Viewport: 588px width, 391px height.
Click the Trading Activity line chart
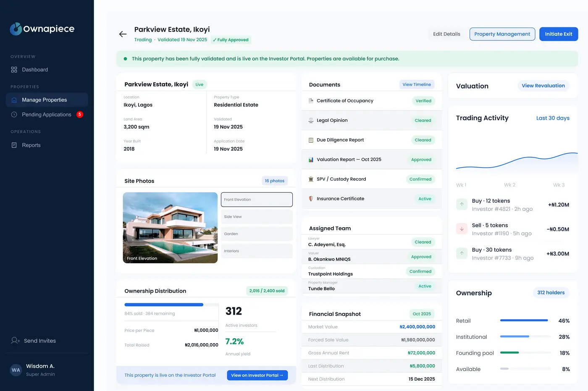[517, 163]
